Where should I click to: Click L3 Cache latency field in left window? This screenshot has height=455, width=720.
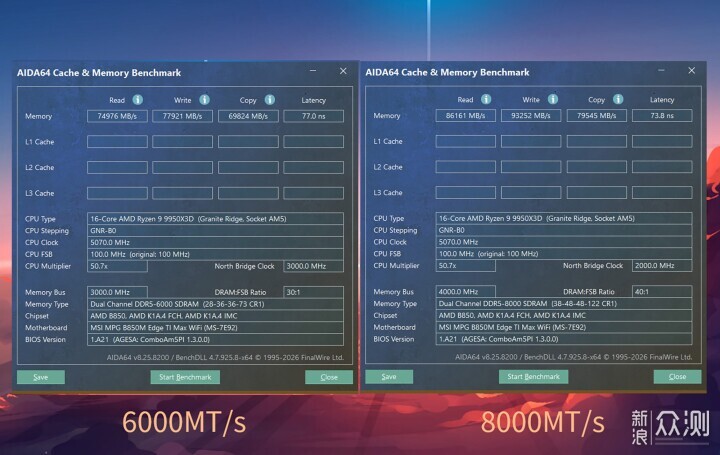(314, 193)
